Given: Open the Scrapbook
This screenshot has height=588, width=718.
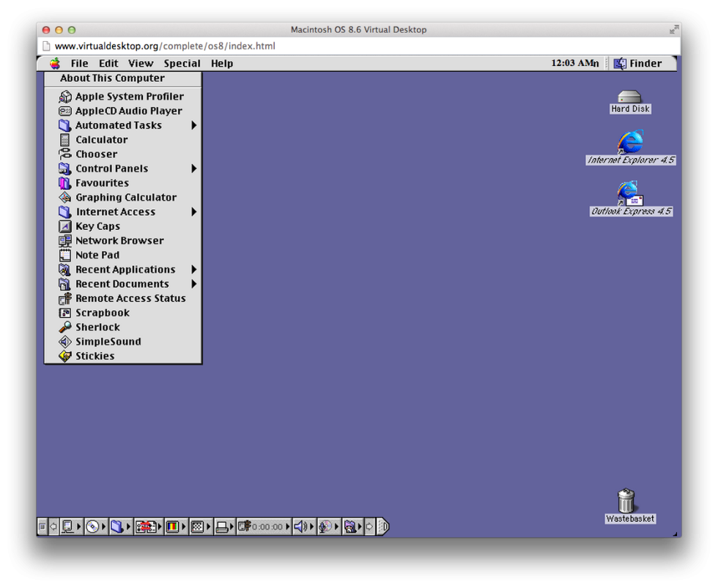Looking at the screenshot, I should click(103, 312).
